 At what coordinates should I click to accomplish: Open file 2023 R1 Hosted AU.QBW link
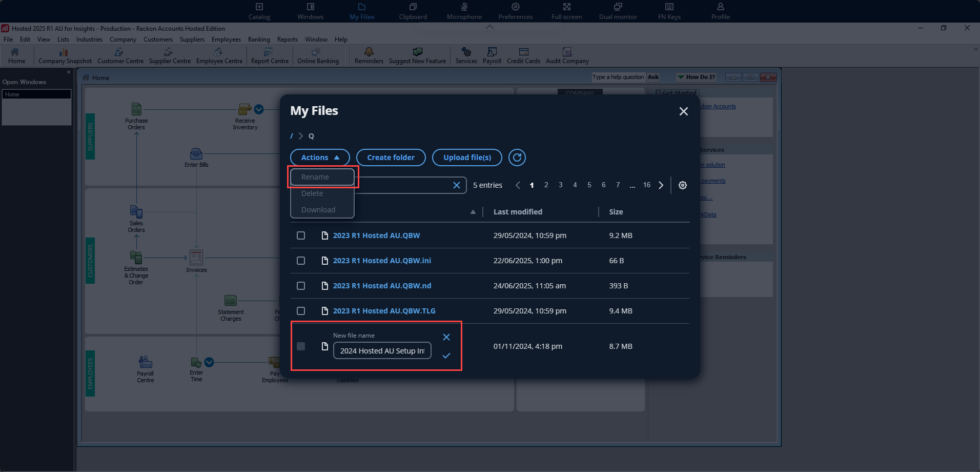(376, 235)
